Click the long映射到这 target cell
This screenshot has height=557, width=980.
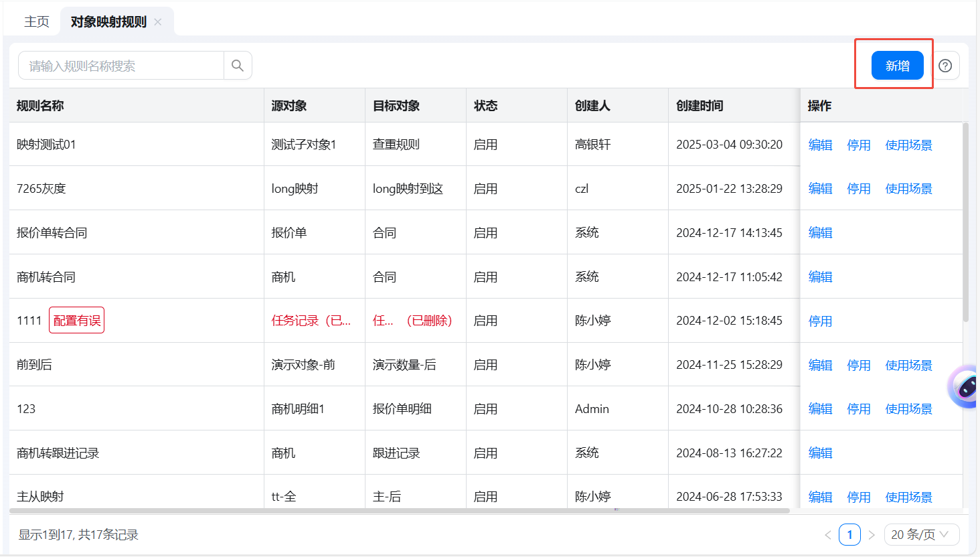tap(416, 189)
